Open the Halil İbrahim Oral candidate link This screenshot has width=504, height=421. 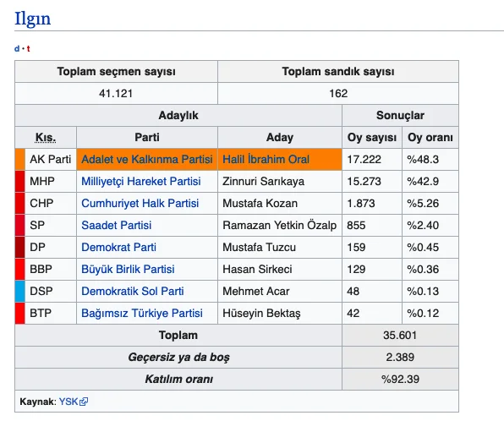[266, 160]
